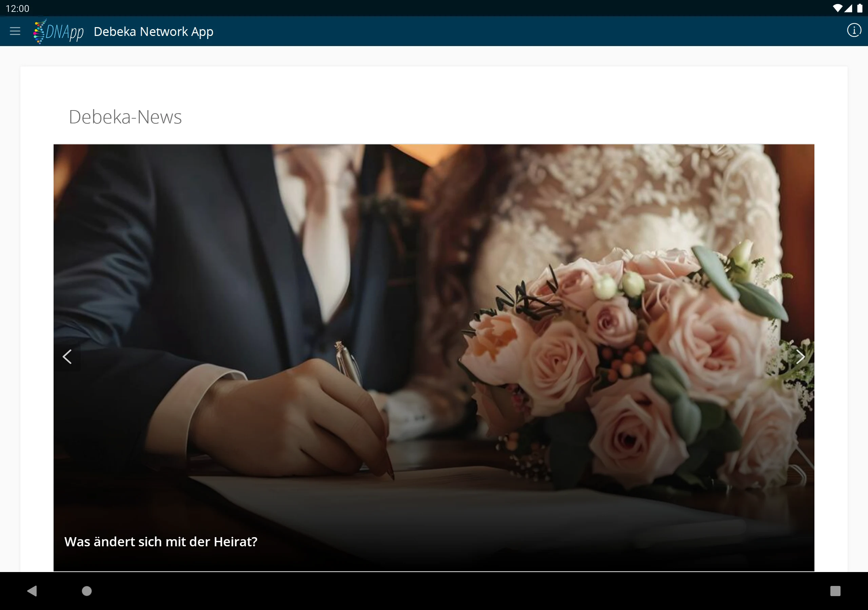Tap the Wi-Fi icon in status bar
The image size is (868, 610).
click(x=837, y=8)
